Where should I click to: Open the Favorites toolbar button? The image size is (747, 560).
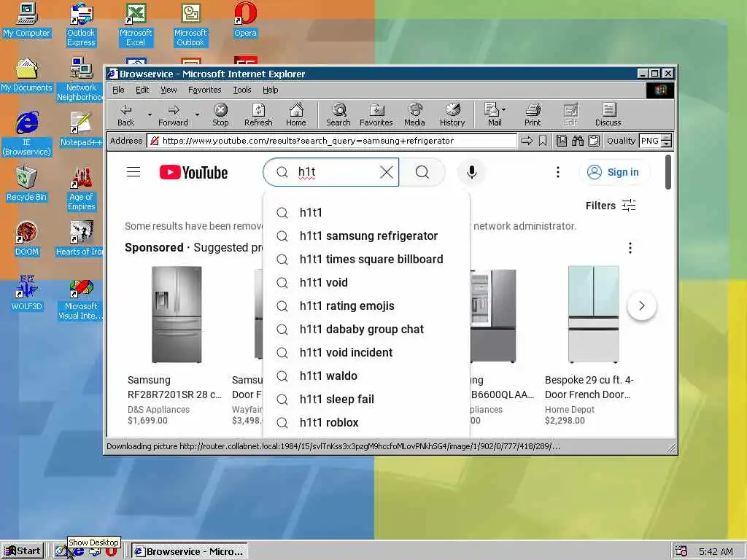(x=376, y=115)
